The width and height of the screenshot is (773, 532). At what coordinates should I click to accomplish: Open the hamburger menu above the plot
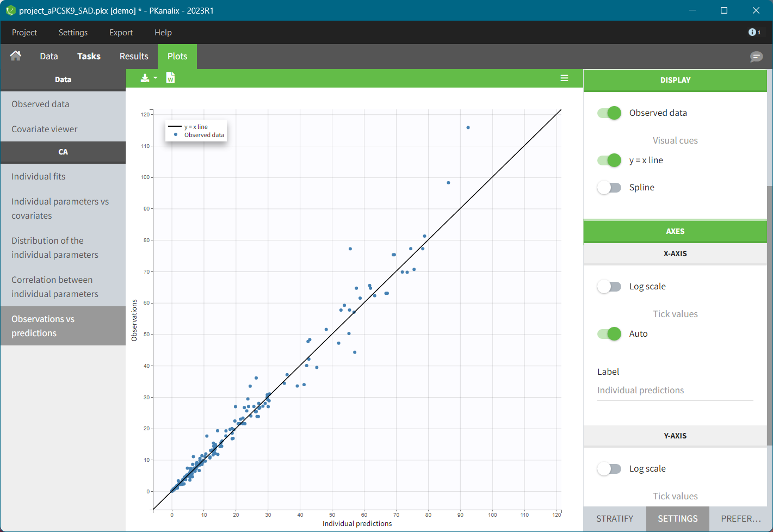click(x=564, y=78)
